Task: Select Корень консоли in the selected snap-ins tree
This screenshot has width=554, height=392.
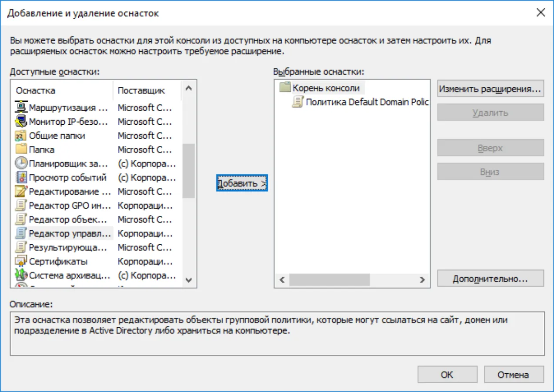Action: (326, 88)
